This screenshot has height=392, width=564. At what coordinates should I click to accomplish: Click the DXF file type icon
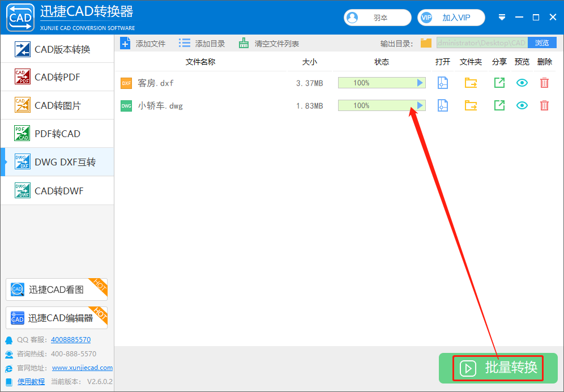click(x=126, y=83)
